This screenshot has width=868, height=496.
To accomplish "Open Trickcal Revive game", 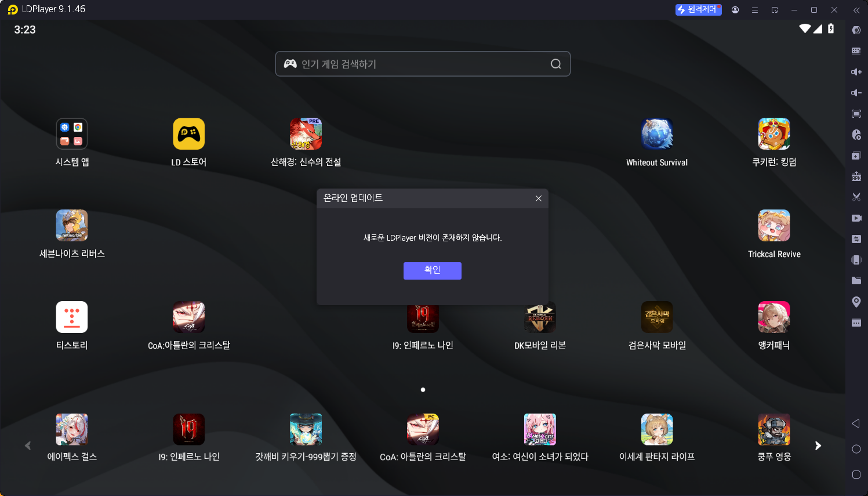I will coord(774,226).
